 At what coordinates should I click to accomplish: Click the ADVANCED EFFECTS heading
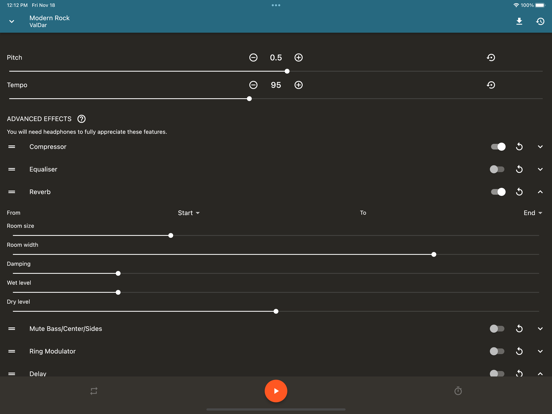39,119
